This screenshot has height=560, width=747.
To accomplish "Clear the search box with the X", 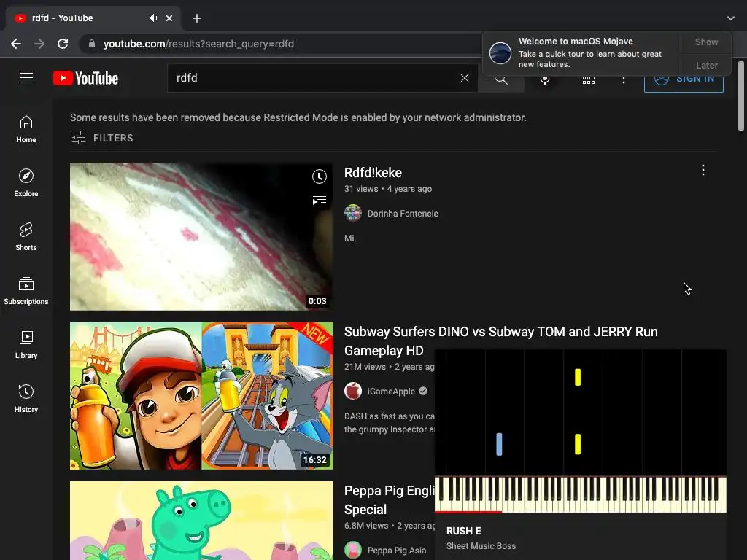I will point(465,78).
